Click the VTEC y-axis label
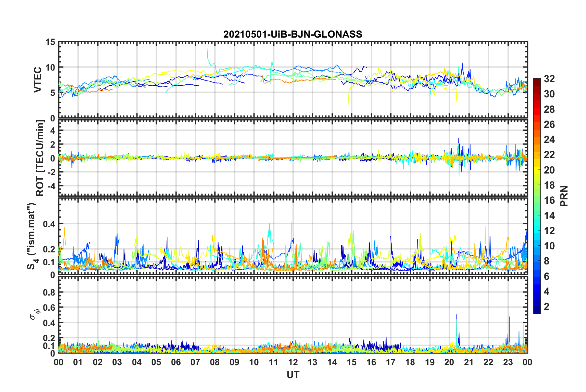Viewport: 586px width, 392px height. 38,80
